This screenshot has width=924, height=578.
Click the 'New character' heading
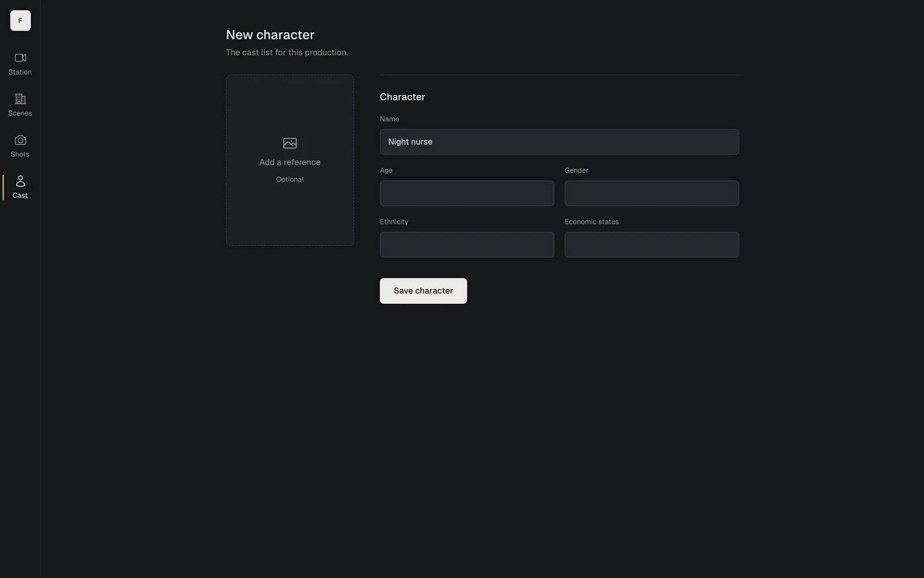(x=270, y=35)
